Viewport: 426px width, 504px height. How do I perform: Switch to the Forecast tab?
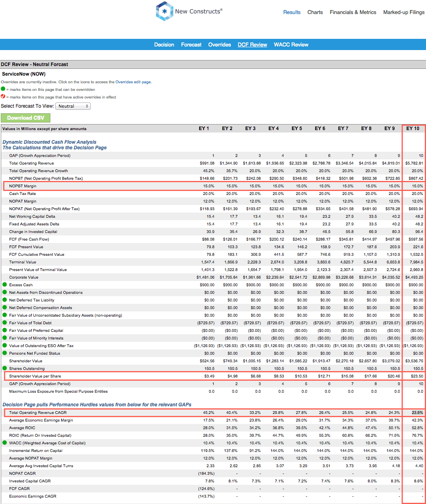[x=191, y=44]
